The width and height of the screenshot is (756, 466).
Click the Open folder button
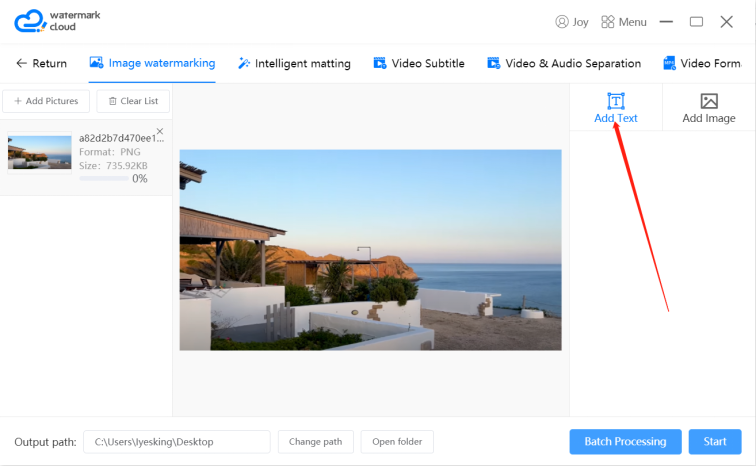pos(397,442)
